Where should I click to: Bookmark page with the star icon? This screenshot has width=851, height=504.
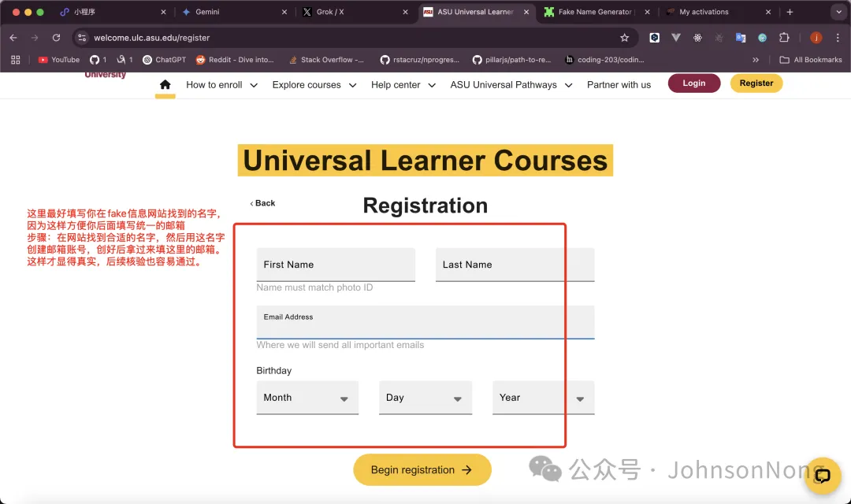pyautogui.click(x=624, y=38)
